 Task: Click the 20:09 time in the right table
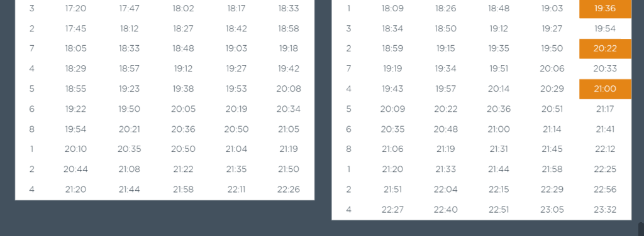coord(392,109)
